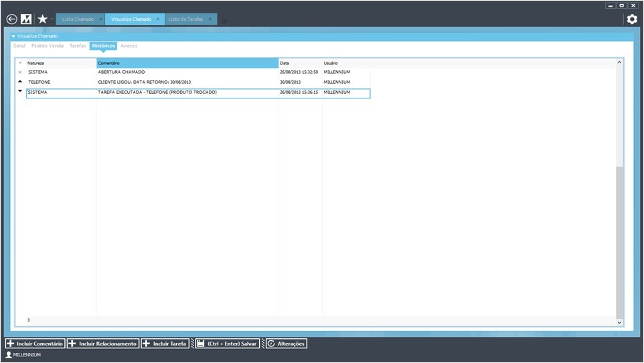This screenshot has width=644, height=363.
Task: Go to the Anexos sub-tab
Action: click(129, 46)
